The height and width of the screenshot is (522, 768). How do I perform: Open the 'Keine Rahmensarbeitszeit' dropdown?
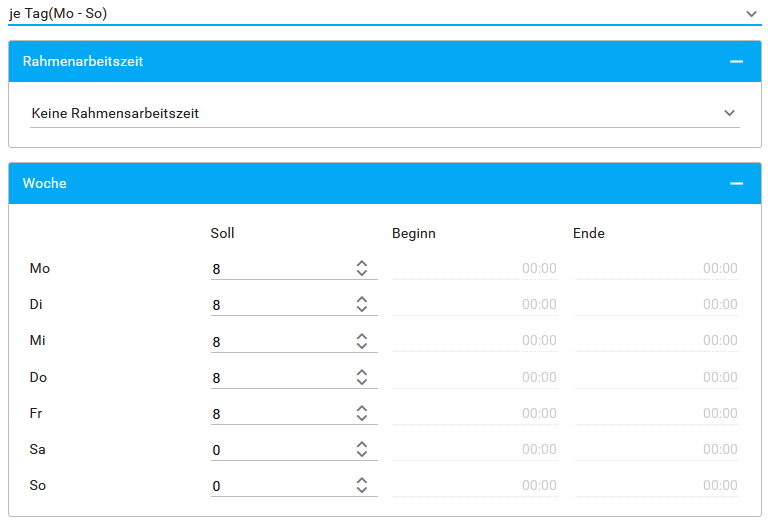(x=384, y=113)
